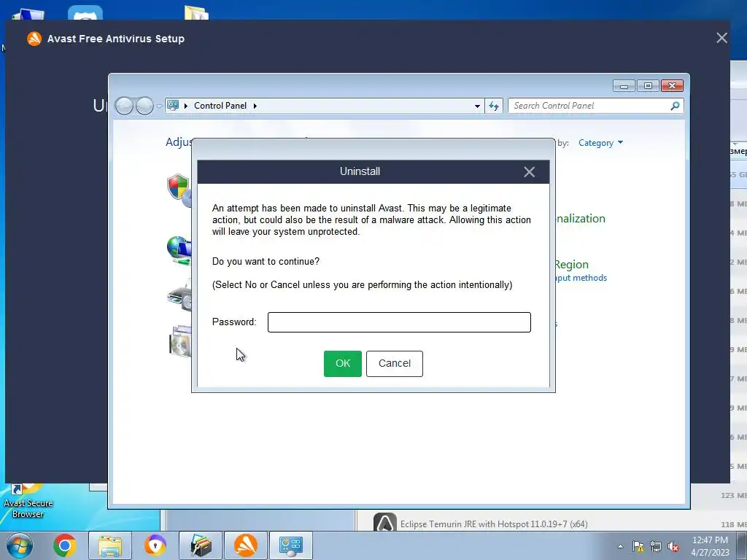
Task: Switch to the Avast Setup taskbar button
Action: [x=246, y=545]
